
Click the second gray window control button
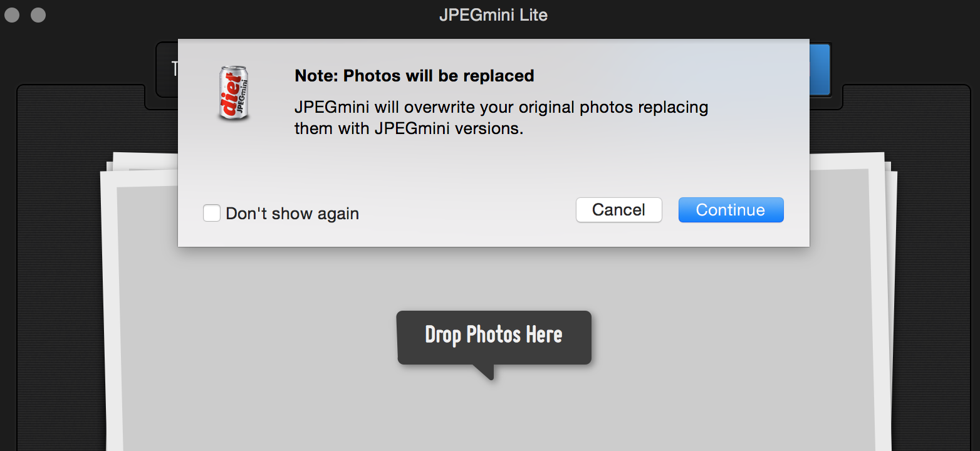pyautogui.click(x=38, y=14)
